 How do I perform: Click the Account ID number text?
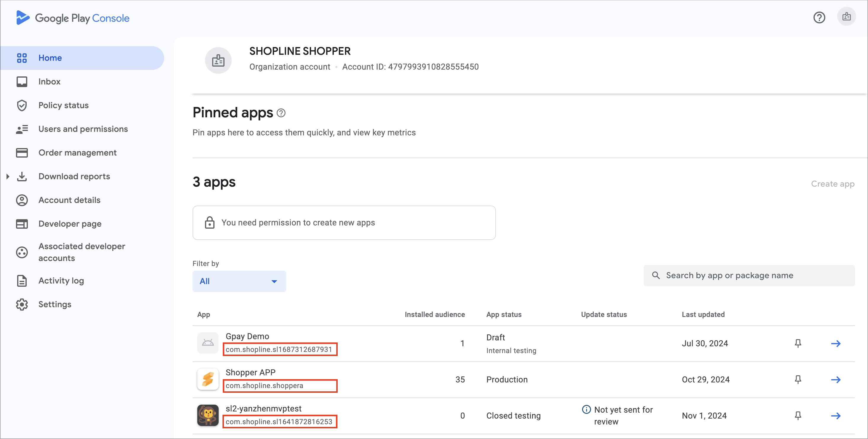pos(433,67)
